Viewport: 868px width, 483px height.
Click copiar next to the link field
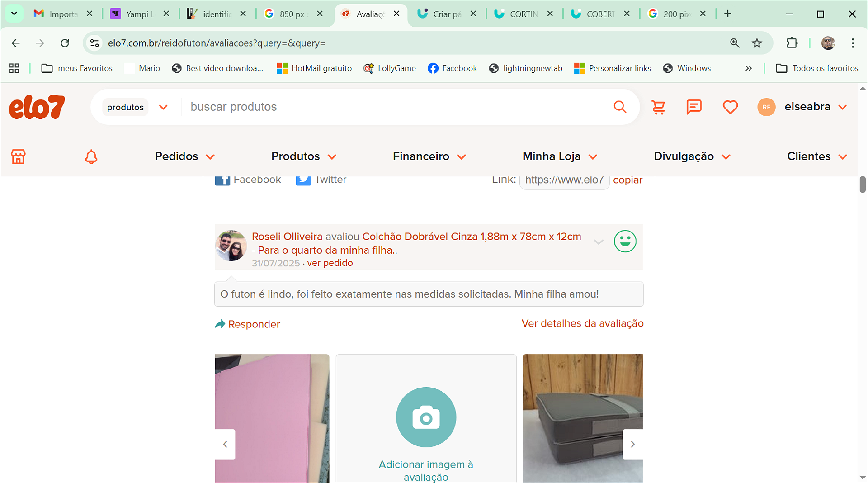(627, 180)
